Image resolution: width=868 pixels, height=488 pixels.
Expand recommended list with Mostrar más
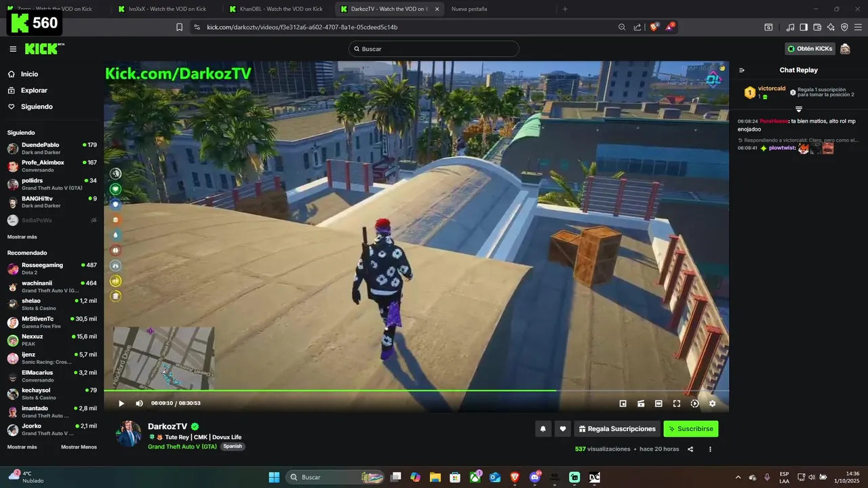pyautogui.click(x=22, y=447)
